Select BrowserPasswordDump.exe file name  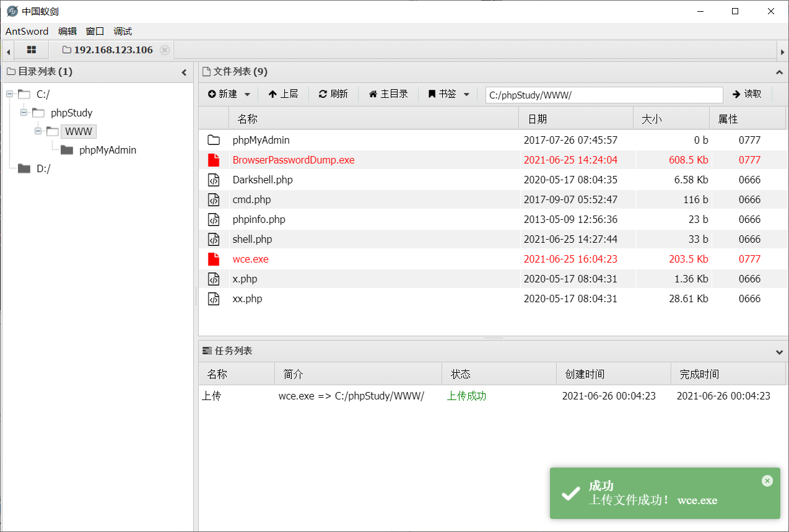(x=294, y=160)
